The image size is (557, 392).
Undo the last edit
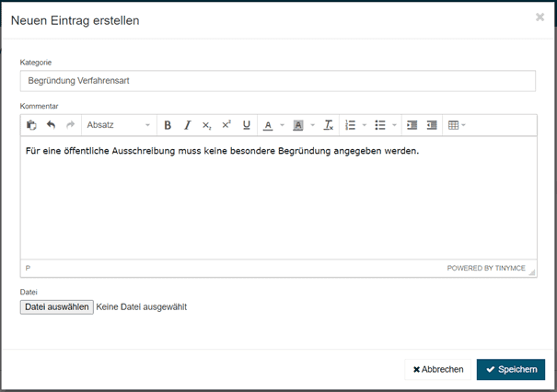pos(51,125)
